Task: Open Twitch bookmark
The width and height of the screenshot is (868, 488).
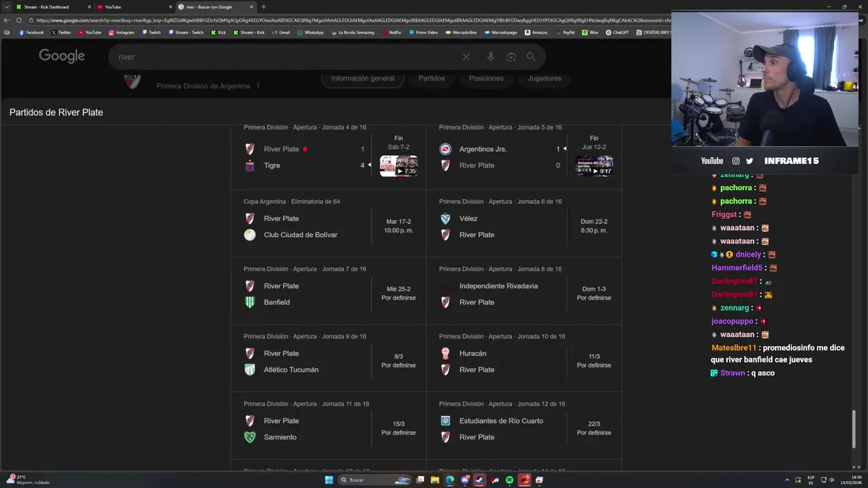Action: 151,33
